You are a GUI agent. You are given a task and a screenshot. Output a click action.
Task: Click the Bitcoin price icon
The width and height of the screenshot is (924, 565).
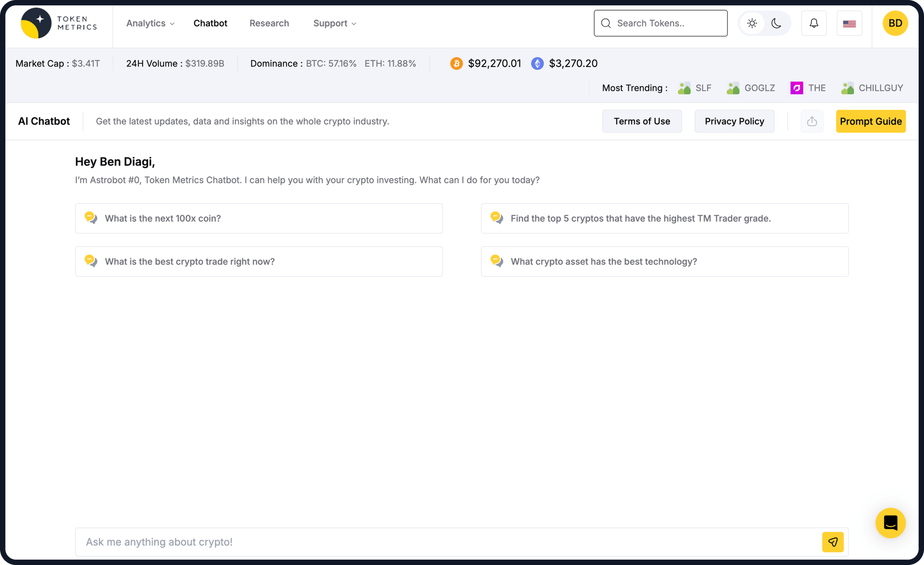coord(456,63)
